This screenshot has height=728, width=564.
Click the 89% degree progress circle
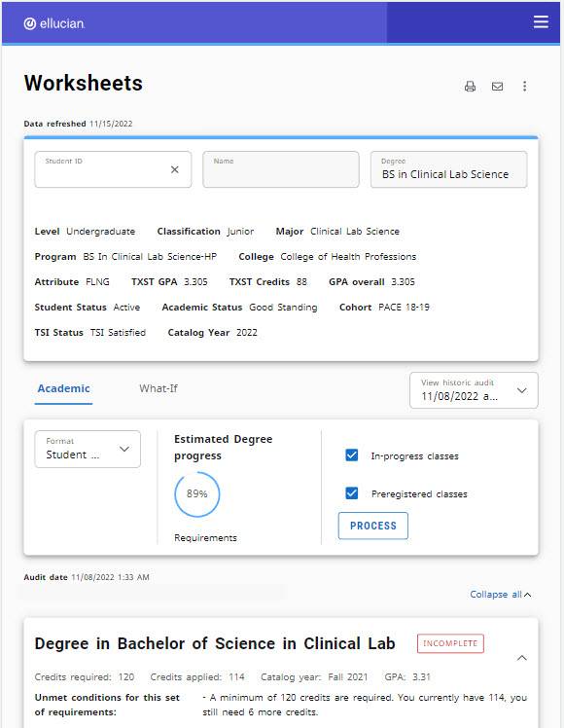tap(197, 494)
